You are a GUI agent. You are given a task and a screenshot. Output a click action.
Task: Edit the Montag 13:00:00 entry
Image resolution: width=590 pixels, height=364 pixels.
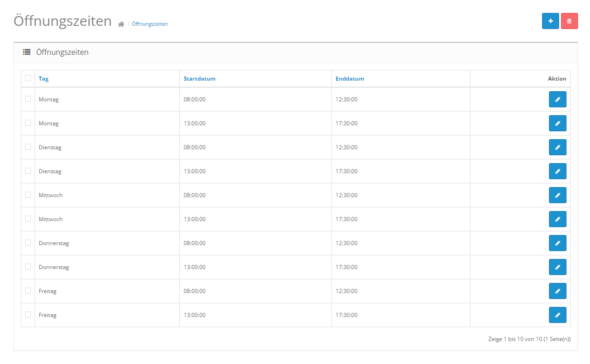557,123
